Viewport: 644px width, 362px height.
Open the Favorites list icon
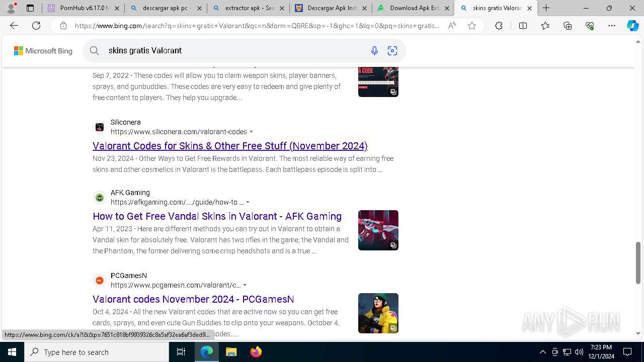(x=545, y=26)
